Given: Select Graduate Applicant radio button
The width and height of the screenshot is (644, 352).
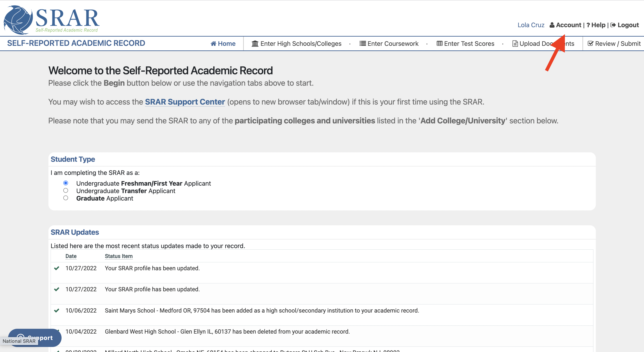Looking at the screenshot, I should pos(65,198).
